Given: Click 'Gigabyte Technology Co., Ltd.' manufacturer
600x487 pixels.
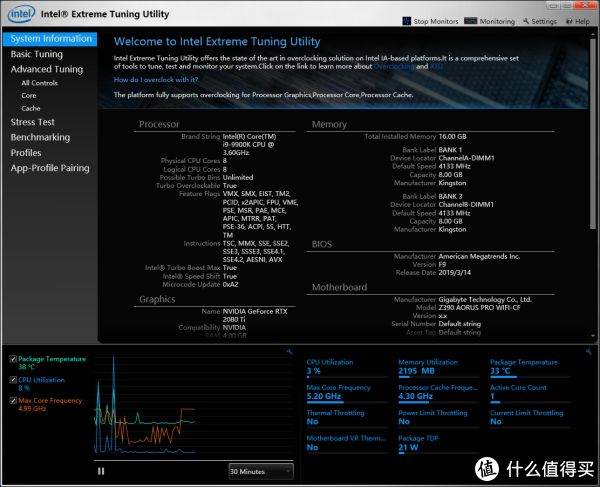Looking at the screenshot, I should (x=485, y=300).
